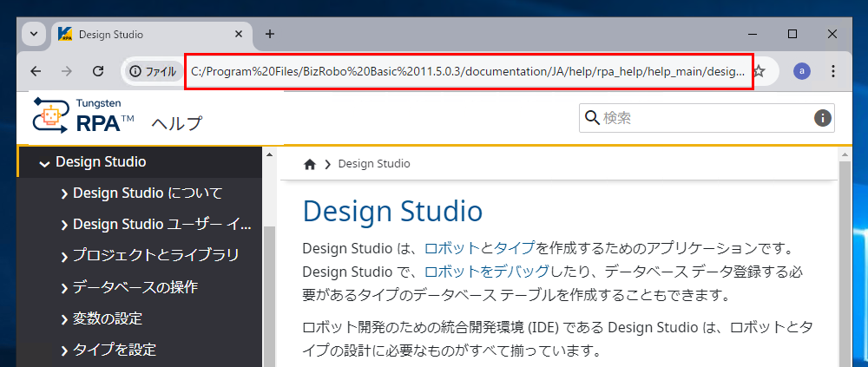Viewport: 868px width, 367px height.
Task: Reload the current page
Action: click(x=99, y=71)
